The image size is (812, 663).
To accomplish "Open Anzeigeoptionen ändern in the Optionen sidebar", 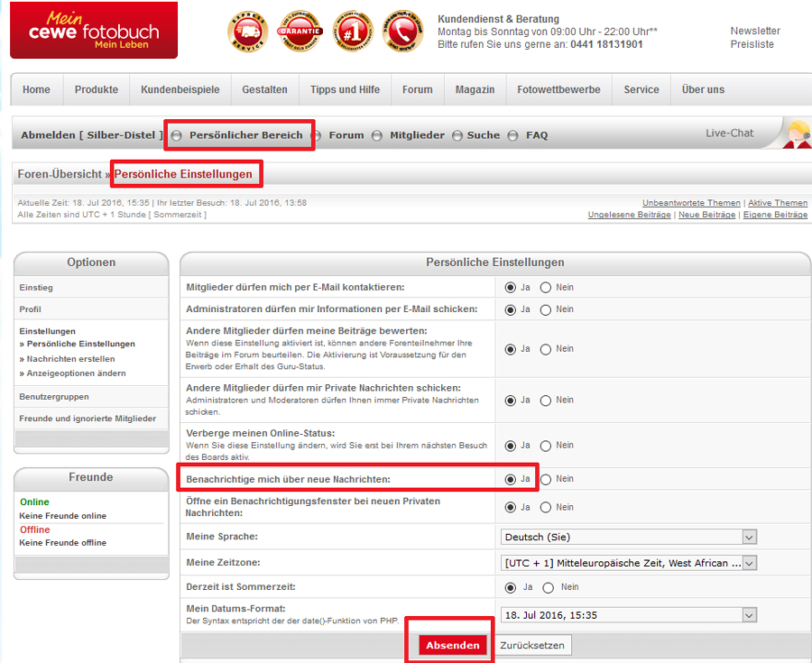I will 72,373.
